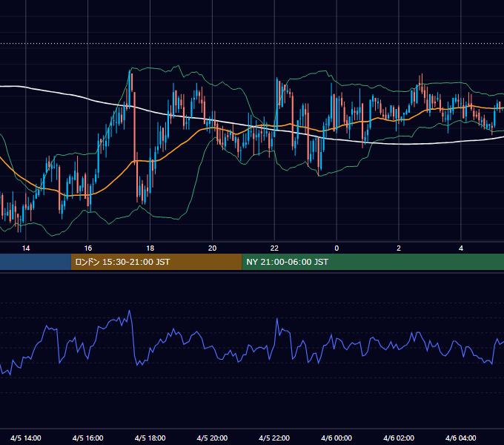Click the 4/5 22:00 date label
This screenshot has height=445, width=504.
pyautogui.click(x=274, y=438)
